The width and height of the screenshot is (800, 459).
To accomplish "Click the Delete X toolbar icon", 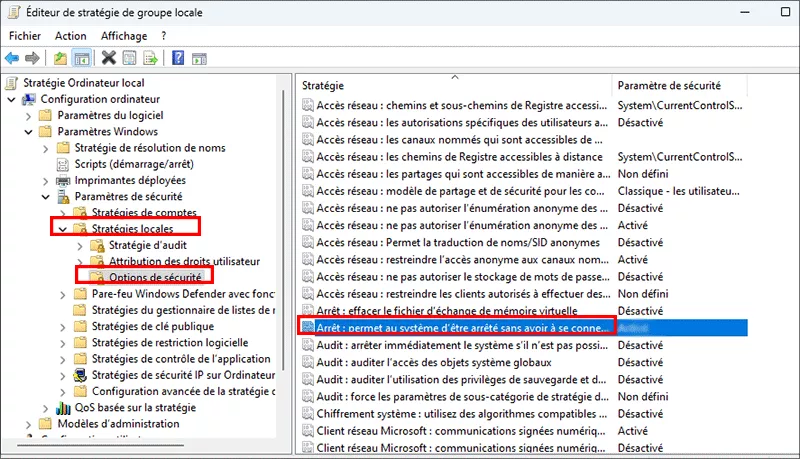I will click(x=108, y=58).
